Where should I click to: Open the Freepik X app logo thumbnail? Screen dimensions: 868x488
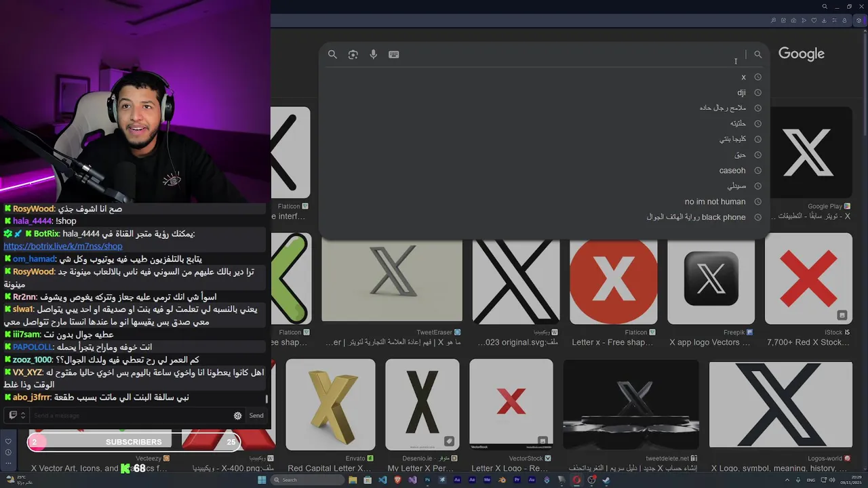[x=711, y=279]
